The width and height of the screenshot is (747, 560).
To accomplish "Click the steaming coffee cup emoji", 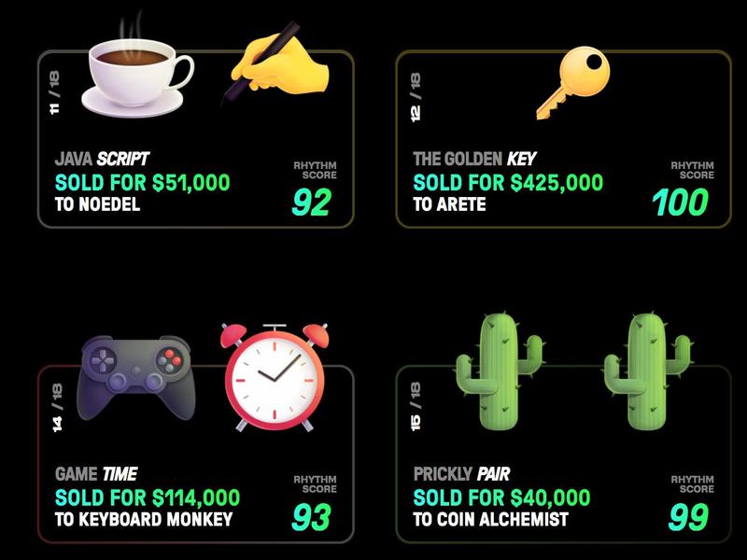I will point(137,66).
